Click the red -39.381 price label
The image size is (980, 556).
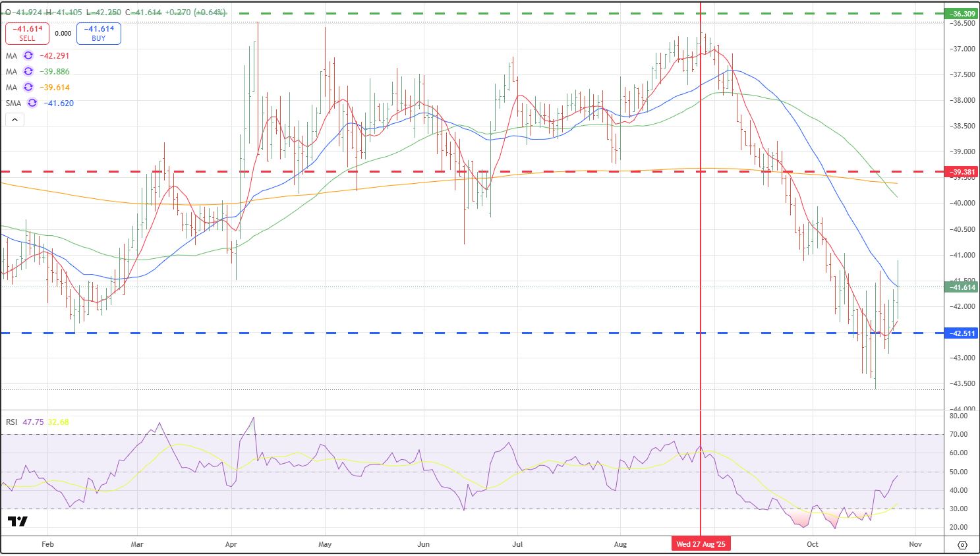(962, 173)
